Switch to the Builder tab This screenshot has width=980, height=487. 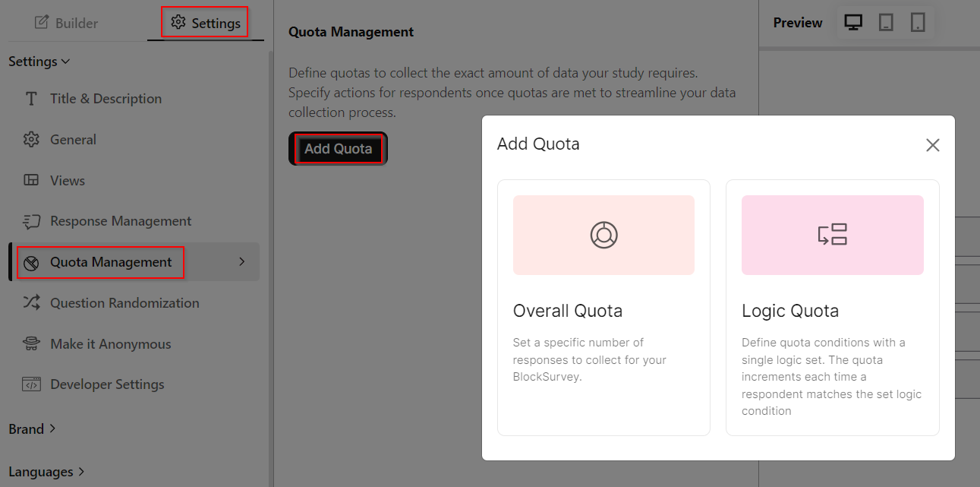[x=67, y=22]
